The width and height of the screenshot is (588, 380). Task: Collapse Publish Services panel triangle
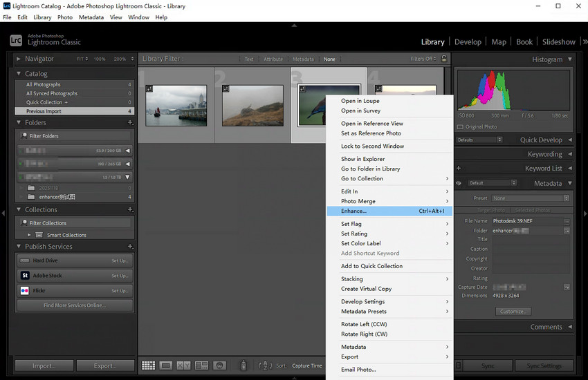19,247
